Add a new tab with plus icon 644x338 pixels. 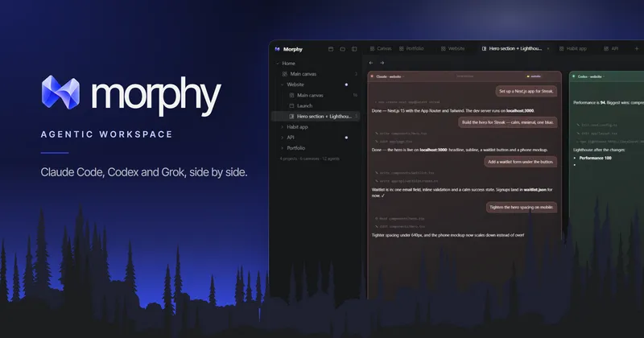[x=637, y=48]
